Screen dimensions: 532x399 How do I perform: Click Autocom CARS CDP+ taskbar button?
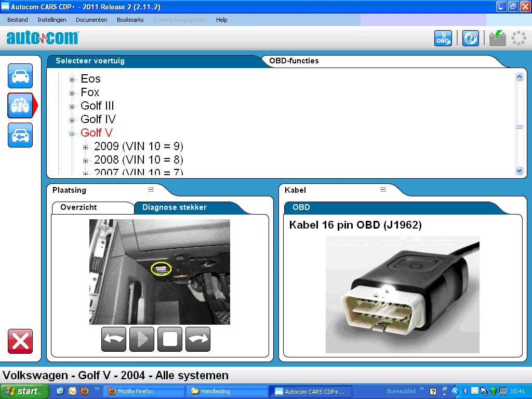(310, 392)
